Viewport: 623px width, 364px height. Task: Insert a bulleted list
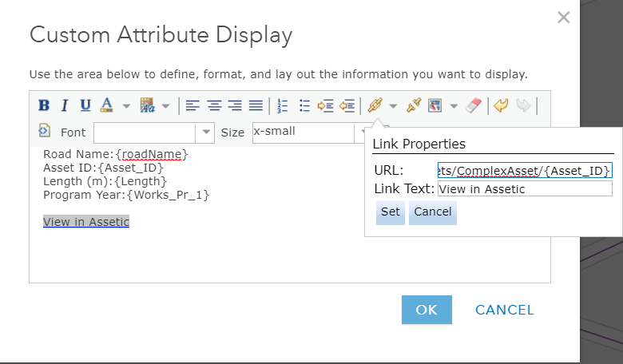tap(304, 105)
